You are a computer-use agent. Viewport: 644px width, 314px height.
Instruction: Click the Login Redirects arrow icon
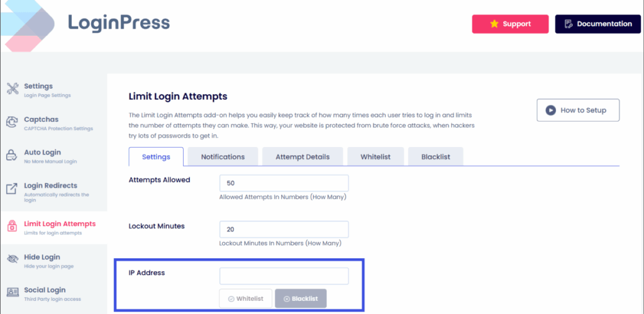12,189
